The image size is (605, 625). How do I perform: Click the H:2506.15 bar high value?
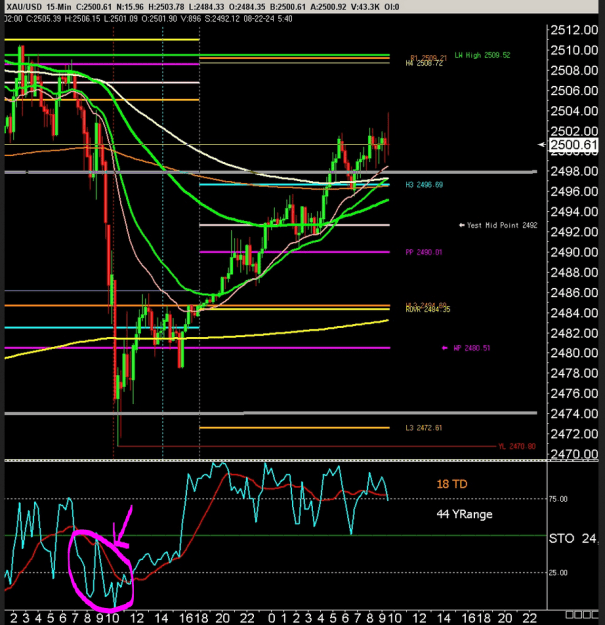click(82, 19)
